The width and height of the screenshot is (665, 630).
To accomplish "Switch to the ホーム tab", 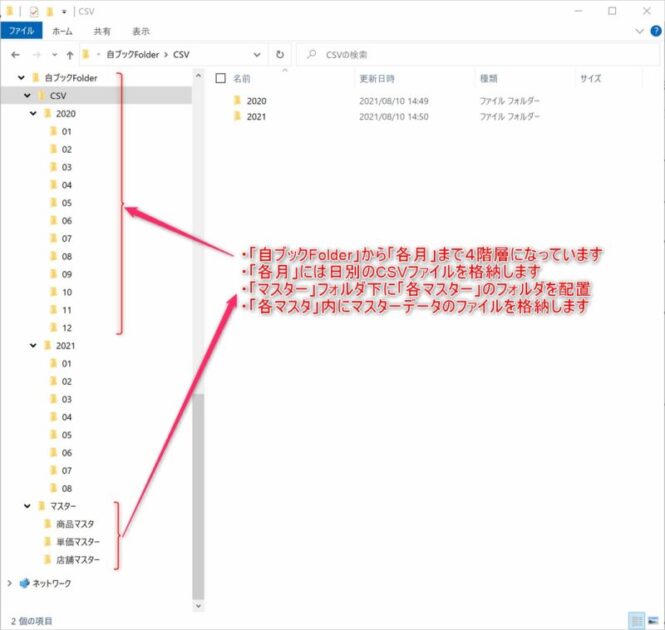I will click(x=62, y=31).
